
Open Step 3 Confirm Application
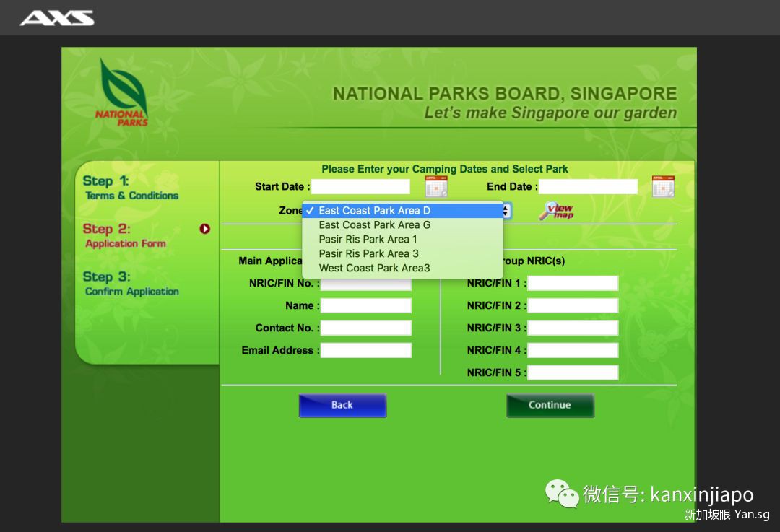(131, 284)
